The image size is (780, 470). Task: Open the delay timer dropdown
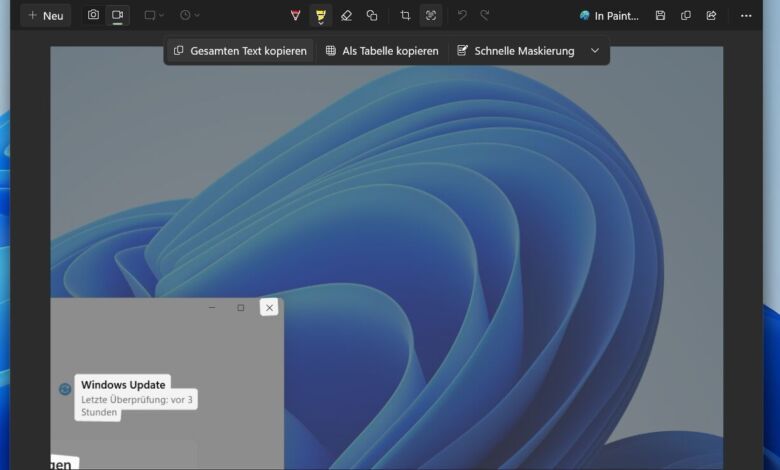(x=189, y=16)
